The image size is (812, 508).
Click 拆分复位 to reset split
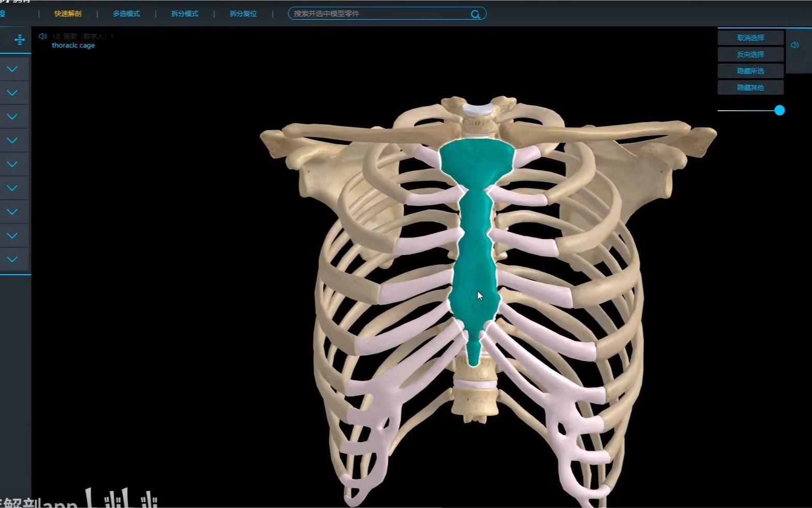tap(243, 14)
